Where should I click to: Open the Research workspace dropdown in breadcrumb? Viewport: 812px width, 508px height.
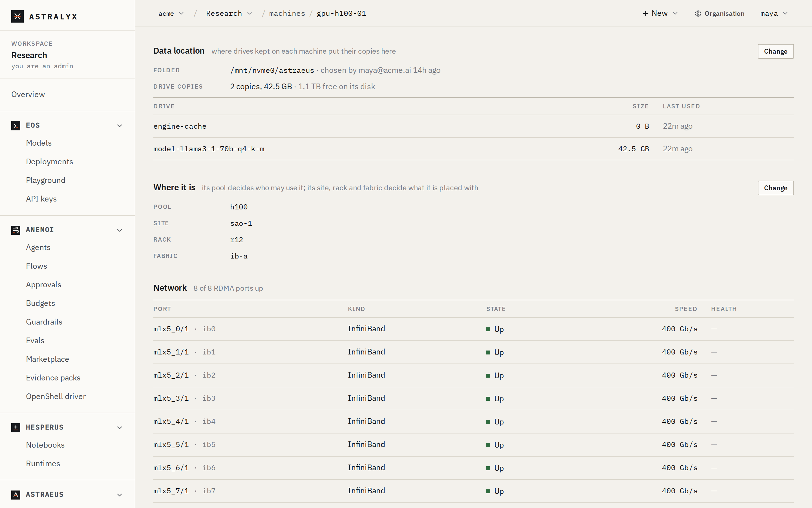(x=229, y=14)
